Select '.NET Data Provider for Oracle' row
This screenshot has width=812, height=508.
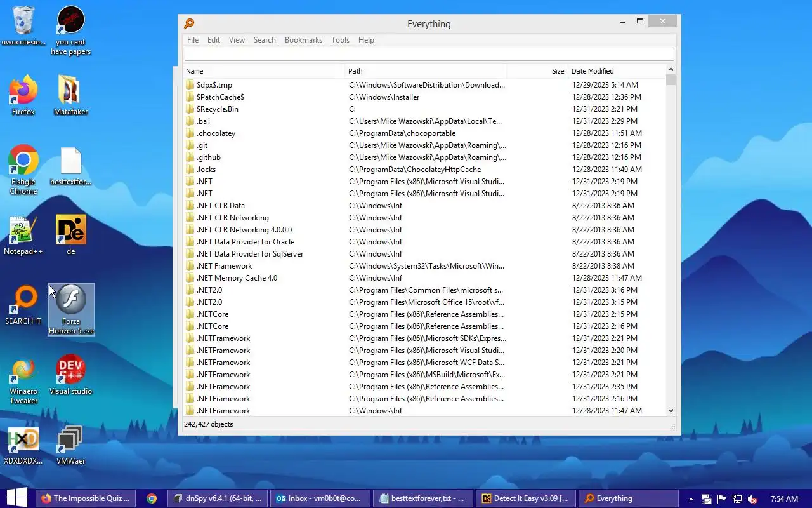[425, 241]
